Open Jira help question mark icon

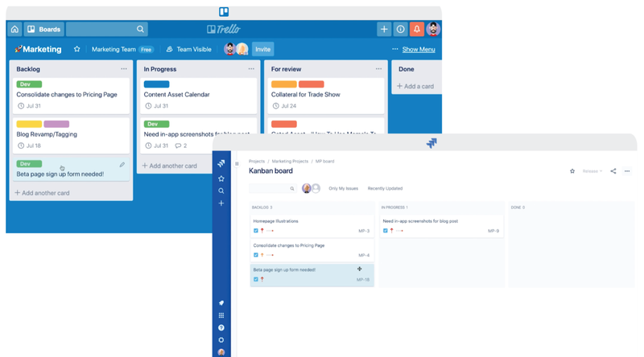221,327
